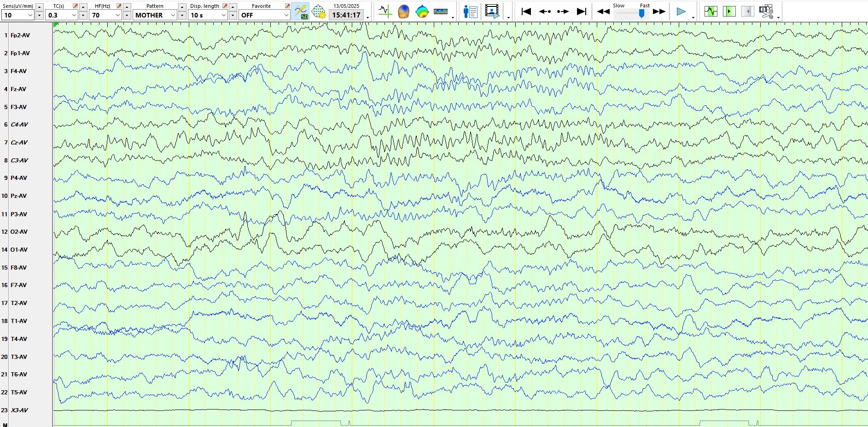
Task: Open the electrode montage settings icon
Action: (x=319, y=12)
